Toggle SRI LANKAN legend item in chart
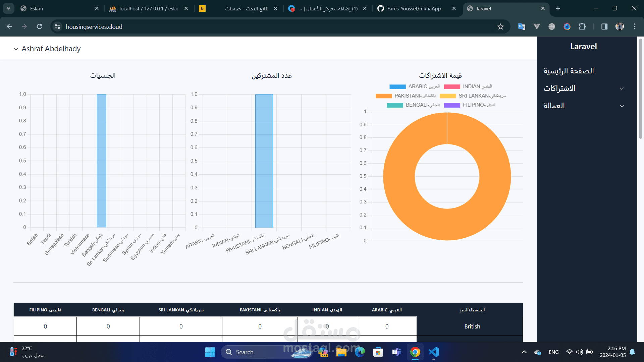The width and height of the screenshot is (644, 362). click(x=473, y=96)
